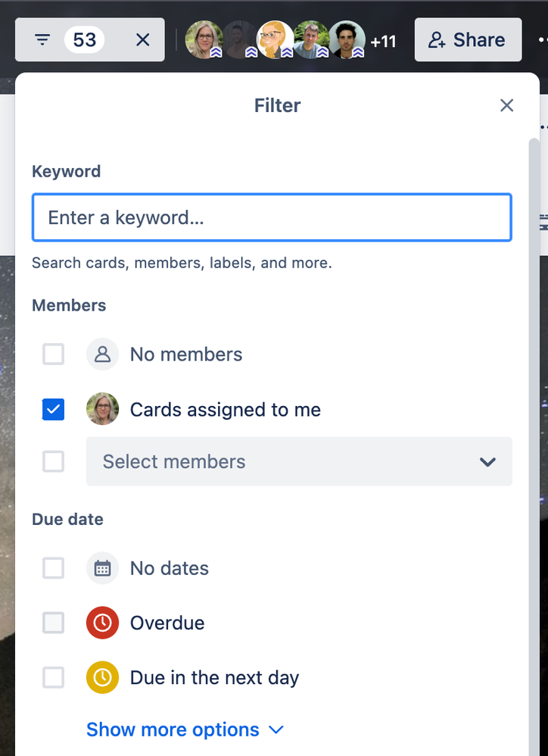Show the +11 additional board members
The height and width of the screenshot is (756, 548).
click(x=383, y=41)
